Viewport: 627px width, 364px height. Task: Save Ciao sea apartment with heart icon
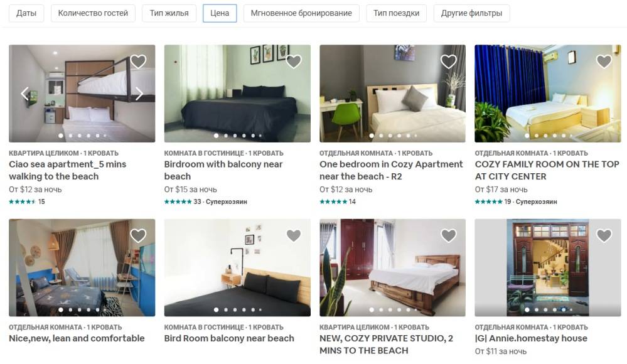pyautogui.click(x=138, y=62)
